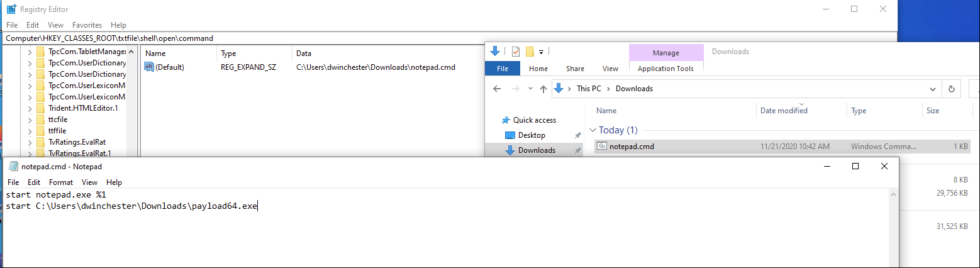The width and height of the screenshot is (980, 268).
Task: Select TvRatings.EvalRat key folder icon
Action: (x=40, y=142)
